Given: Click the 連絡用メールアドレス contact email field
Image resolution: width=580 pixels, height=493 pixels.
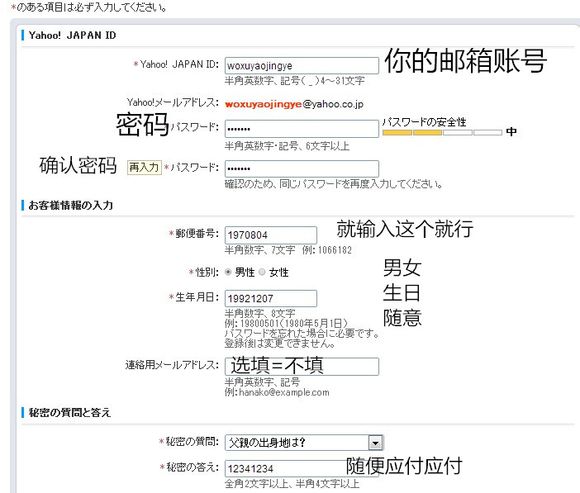Looking at the screenshot, I should coord(301,366).
